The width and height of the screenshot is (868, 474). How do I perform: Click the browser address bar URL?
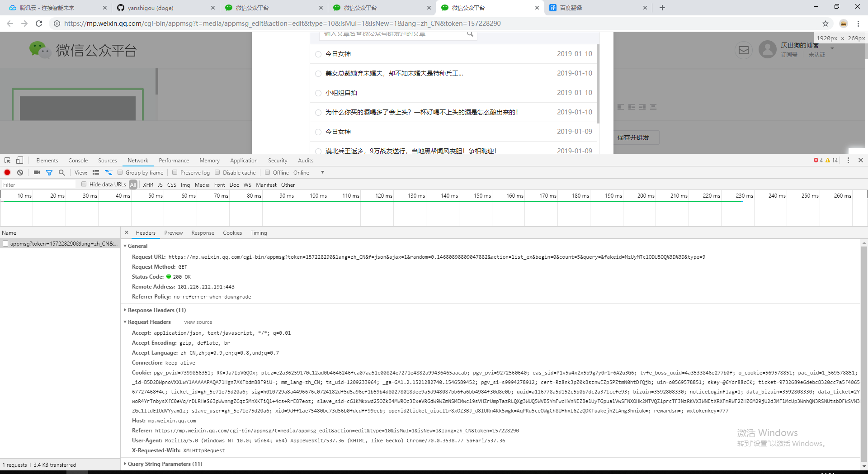(x=283, y=24)
